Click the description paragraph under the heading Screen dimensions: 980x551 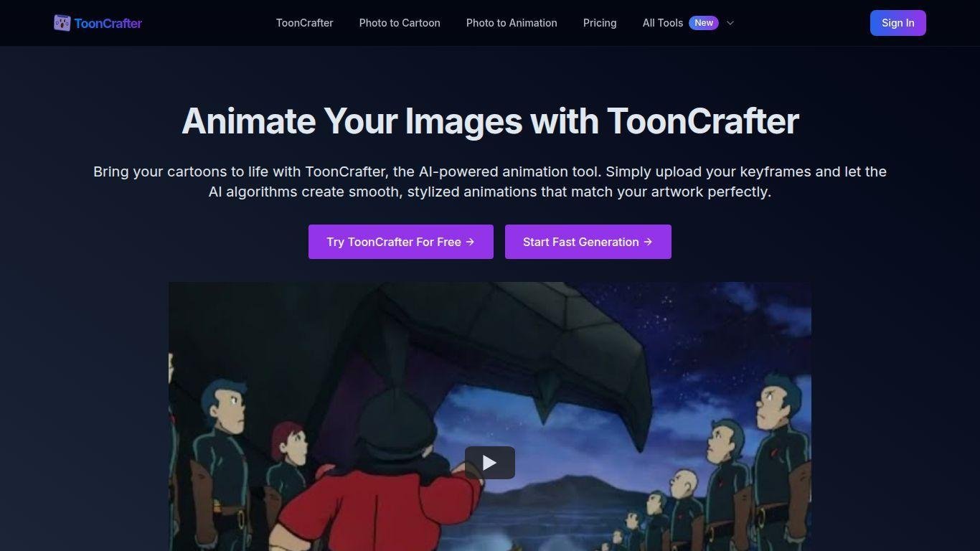point(490,182)
